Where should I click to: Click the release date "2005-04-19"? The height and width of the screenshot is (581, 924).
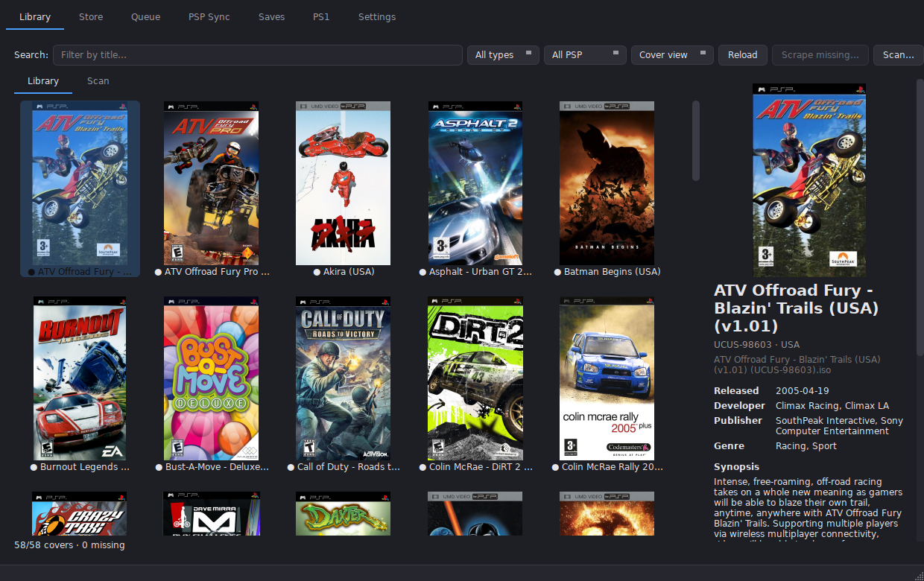pos(803,391)
